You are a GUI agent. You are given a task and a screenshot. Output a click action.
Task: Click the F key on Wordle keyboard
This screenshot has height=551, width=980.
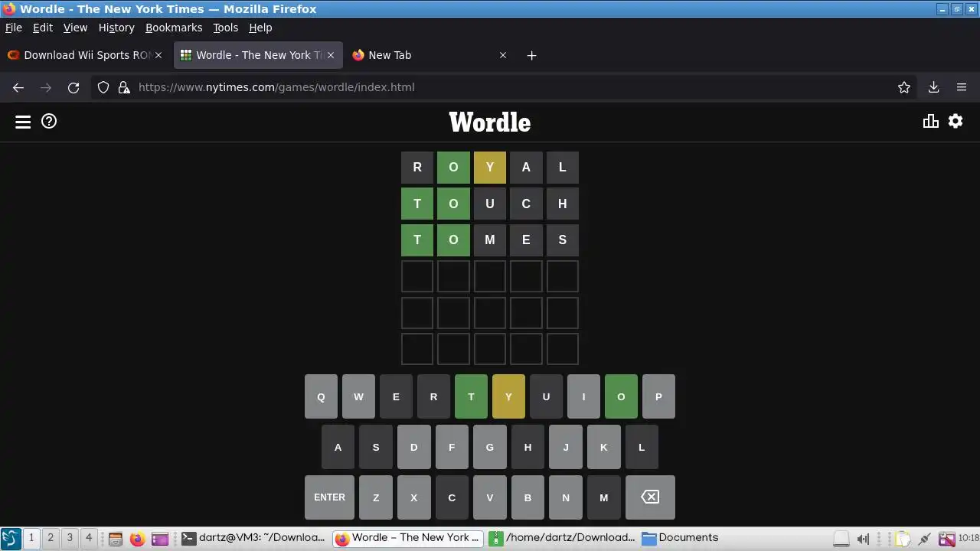point(452,447)
